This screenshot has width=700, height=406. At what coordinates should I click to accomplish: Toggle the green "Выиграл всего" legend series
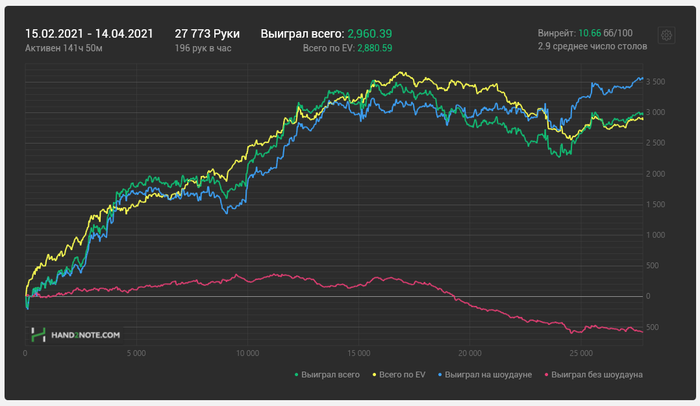click(x=327, y=375)
